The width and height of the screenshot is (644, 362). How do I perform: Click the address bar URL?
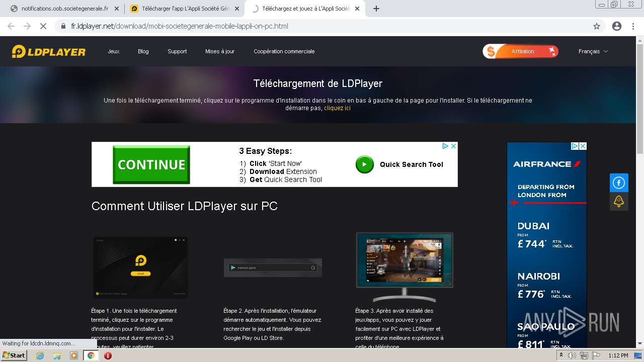coord(180,26)
